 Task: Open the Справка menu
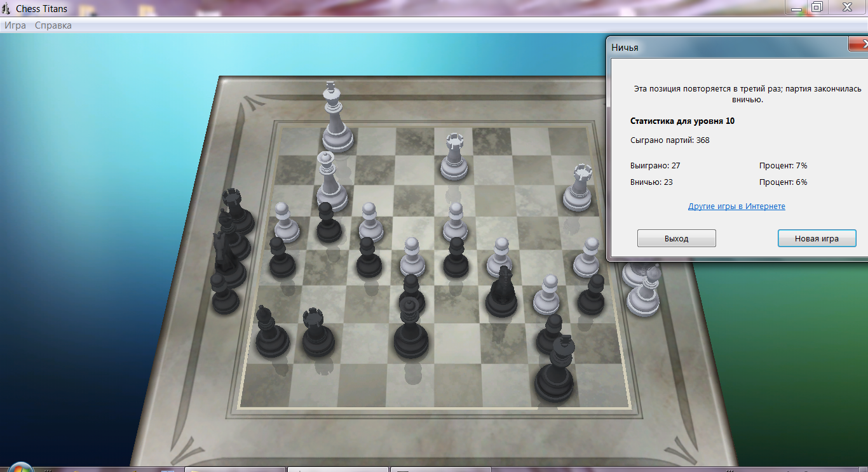53,25
